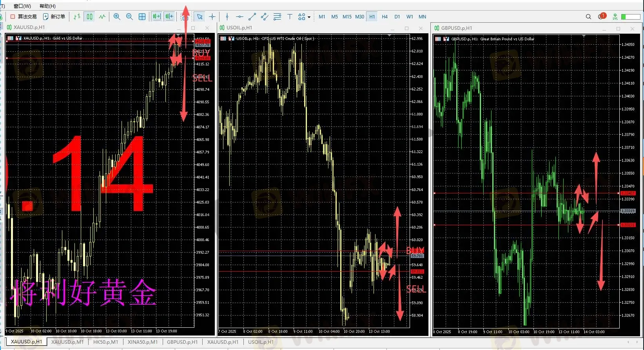The height and width of the screenshot is (350, 644).
Task: Open the 窗口(W) menu
Action: 22,6
